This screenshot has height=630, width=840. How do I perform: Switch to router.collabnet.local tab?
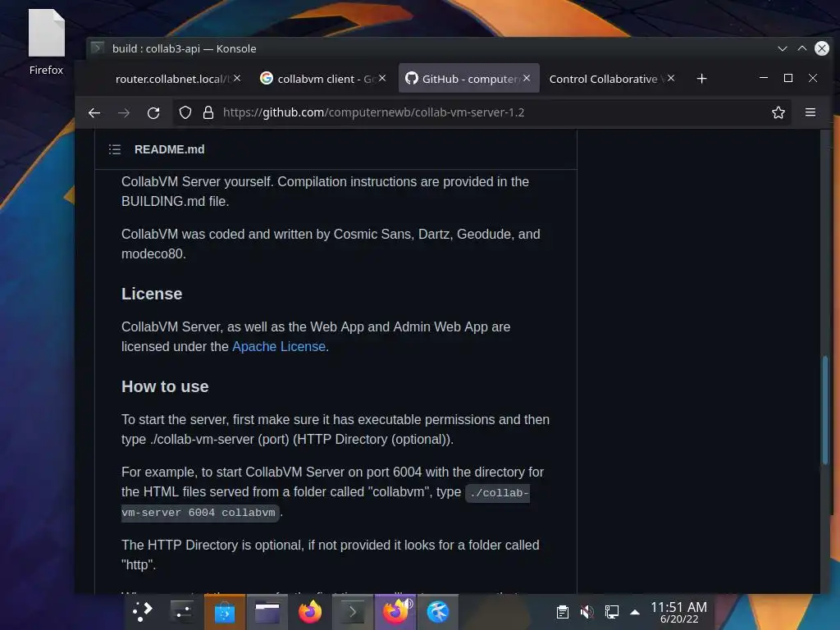click(x=172, y=79)
